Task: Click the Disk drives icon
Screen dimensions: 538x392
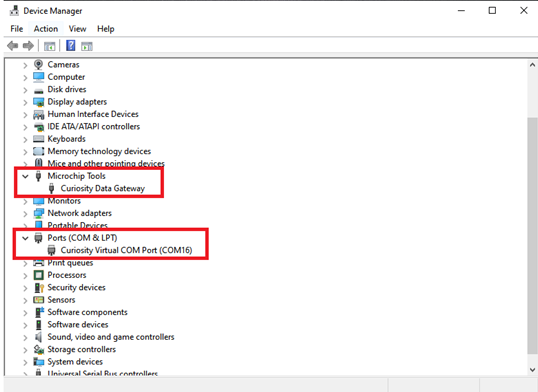Action: coord(38,90)
